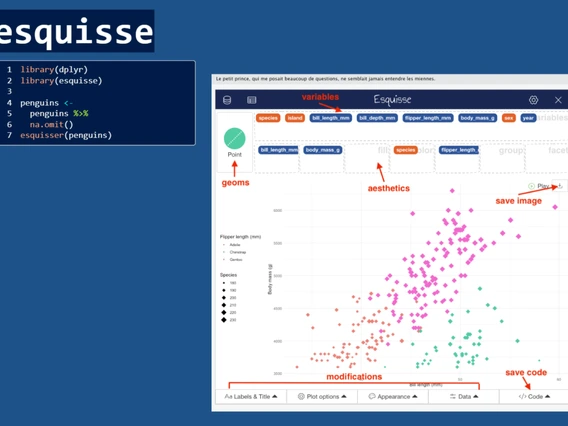Expand the Appearance menu
This screenshot has height=426, width=568.
[x=393, y=397]
